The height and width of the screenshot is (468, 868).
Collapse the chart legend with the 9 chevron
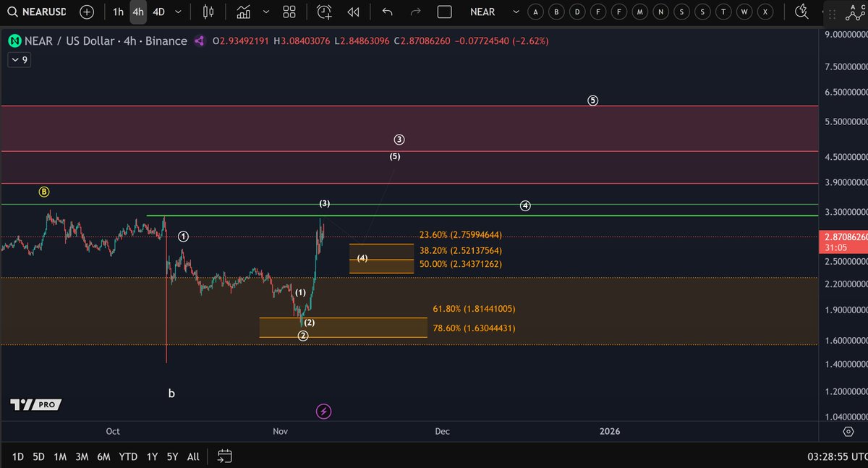(18, 59)
